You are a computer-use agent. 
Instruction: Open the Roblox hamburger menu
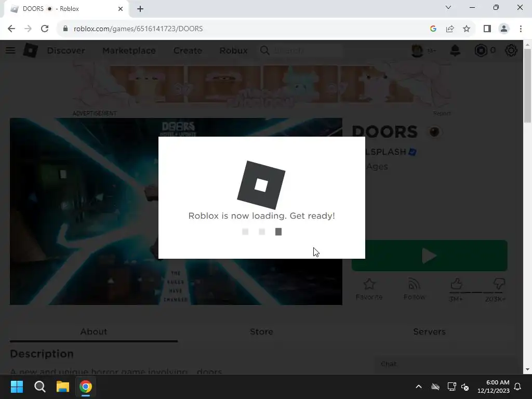10,50
